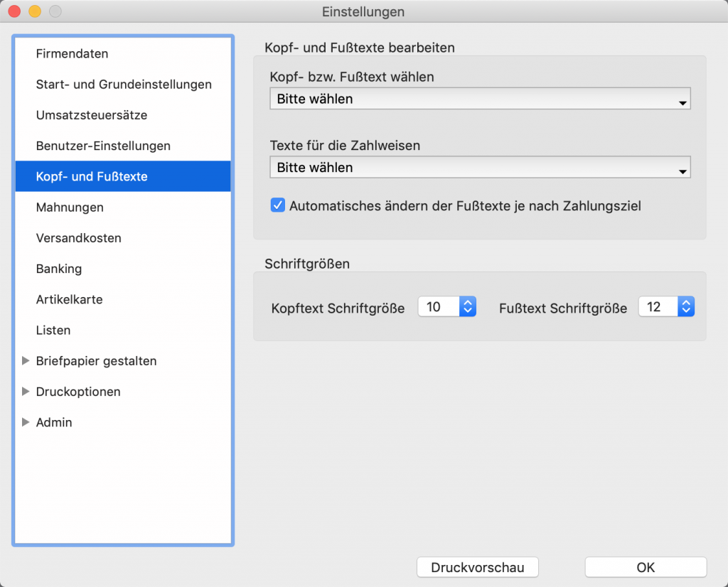This screenshot has height=587, width=728.
Task: Open the Artikelkarte settings
Action: (x=69, y=299)
